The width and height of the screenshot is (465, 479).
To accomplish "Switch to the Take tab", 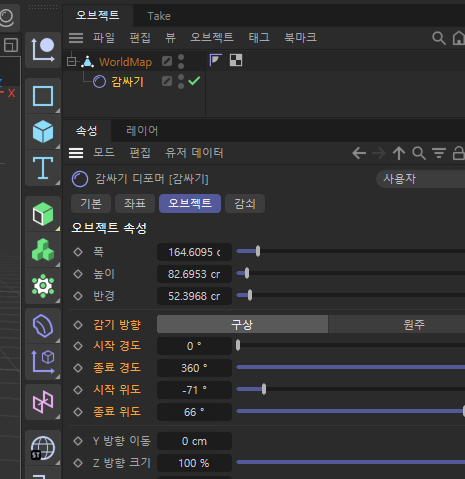I will click(159, 16).
